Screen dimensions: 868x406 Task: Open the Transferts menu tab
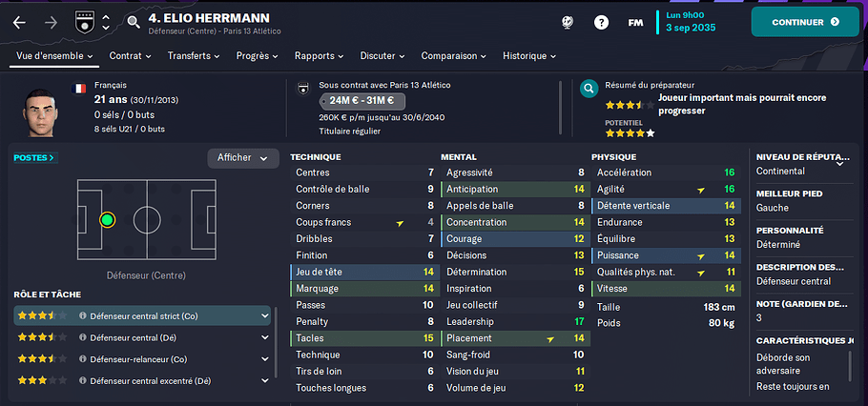point(194,56)
